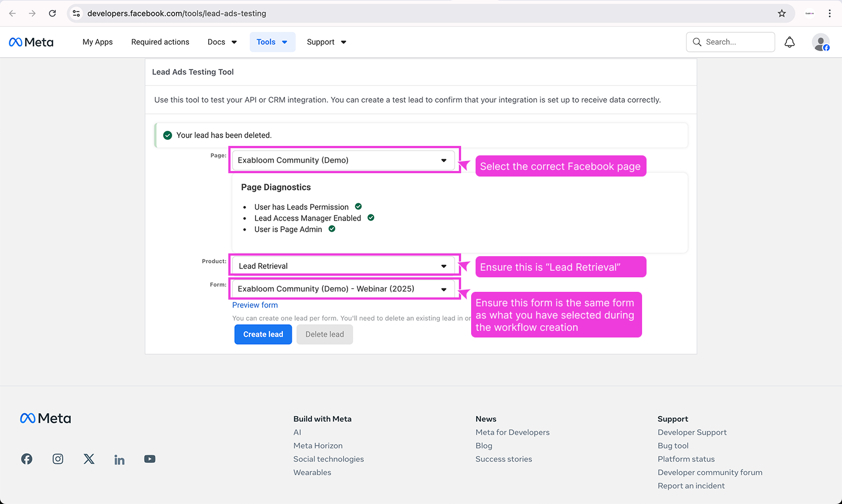Viewport: 842px width, 504px height.
Task: Open YouTube social icon in footer
Action: click(150, 459)
